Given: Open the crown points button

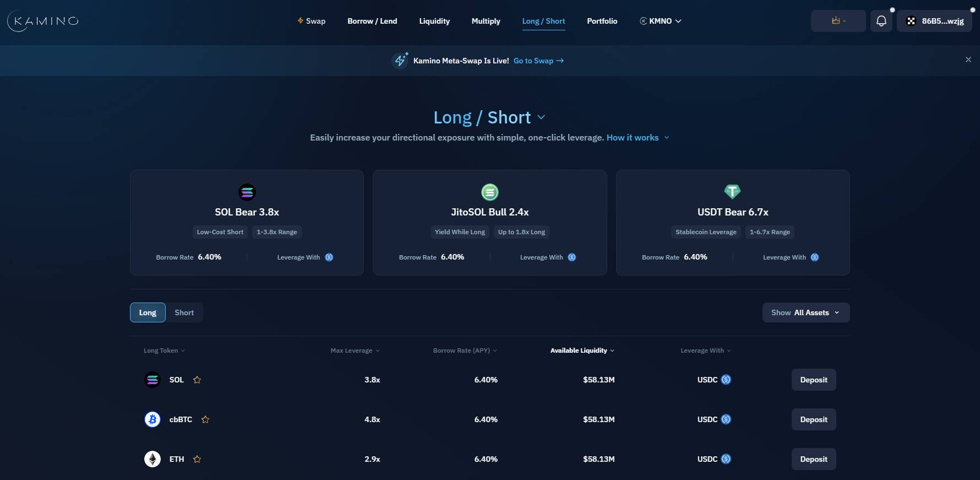Looking at the screenshot, I should 838,21.
